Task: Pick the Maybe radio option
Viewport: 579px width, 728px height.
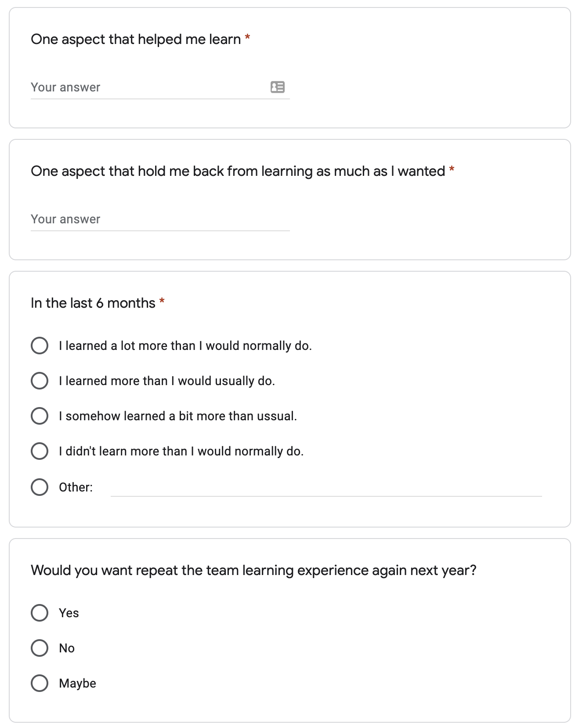Action: tap(40, 683)
